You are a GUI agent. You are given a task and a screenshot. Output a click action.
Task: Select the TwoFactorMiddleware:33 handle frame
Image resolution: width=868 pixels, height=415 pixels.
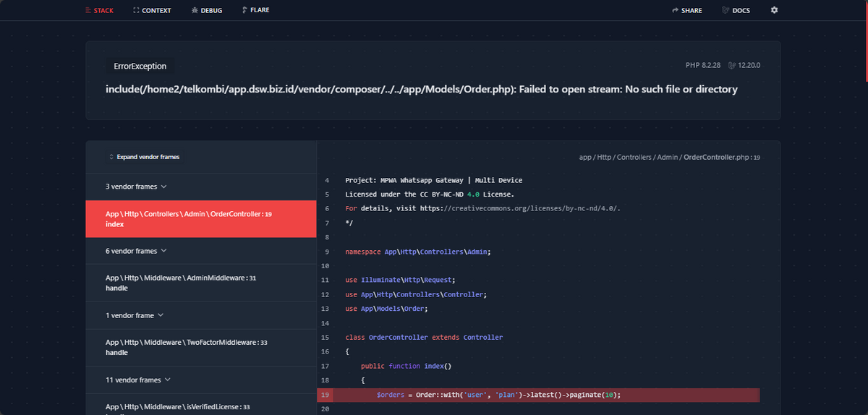201,347
